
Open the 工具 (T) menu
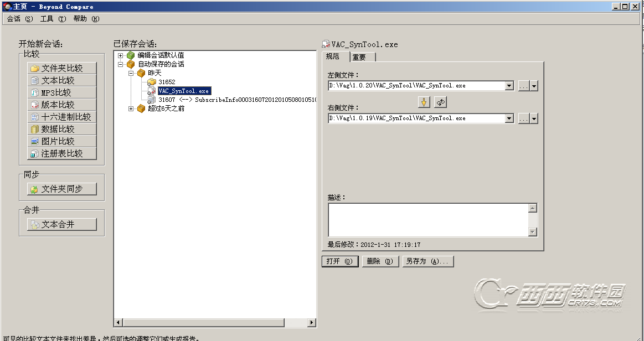[53, 19]
